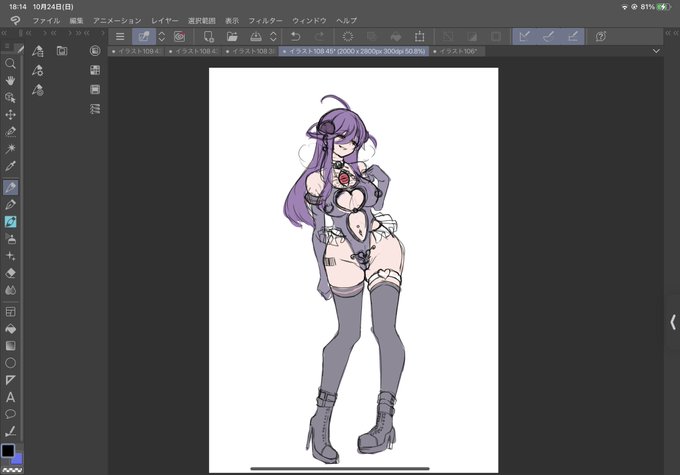Open the Tool Property palette icon
The height and width of the screenshot is (475, 680).
[38, 70]
